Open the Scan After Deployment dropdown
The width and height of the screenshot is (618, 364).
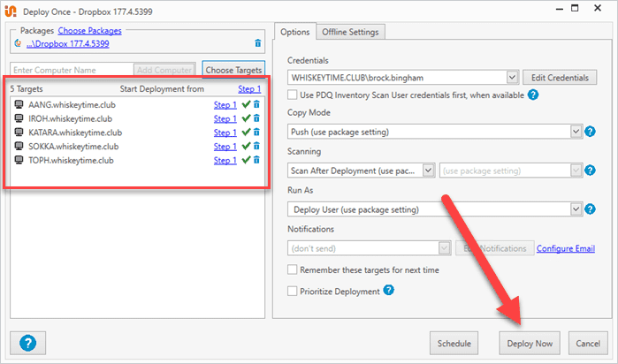[428, 171]
